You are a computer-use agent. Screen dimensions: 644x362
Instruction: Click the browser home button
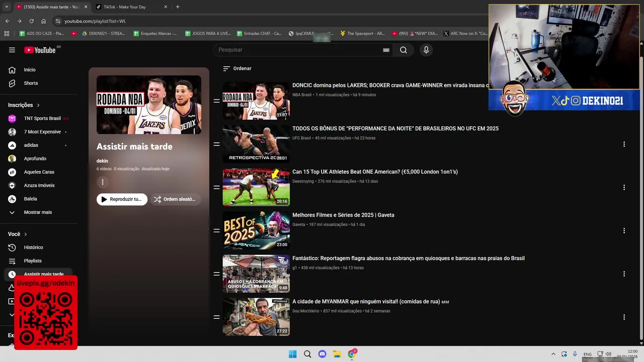click(43, 21)
